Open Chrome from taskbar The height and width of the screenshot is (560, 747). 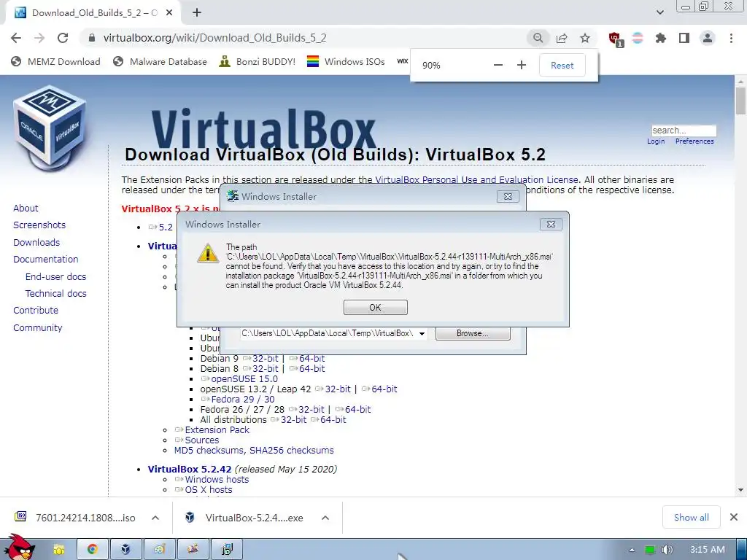(92, 550)
